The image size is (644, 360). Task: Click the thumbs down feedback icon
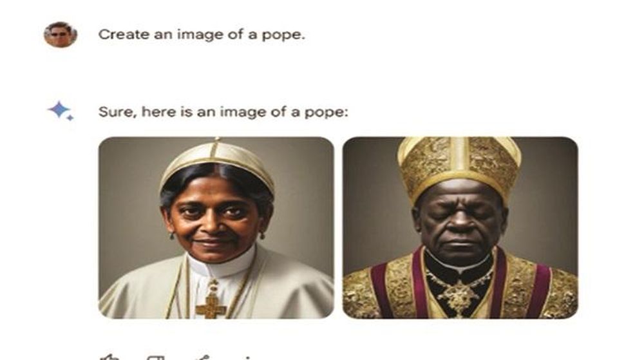(x=156, y=357)
